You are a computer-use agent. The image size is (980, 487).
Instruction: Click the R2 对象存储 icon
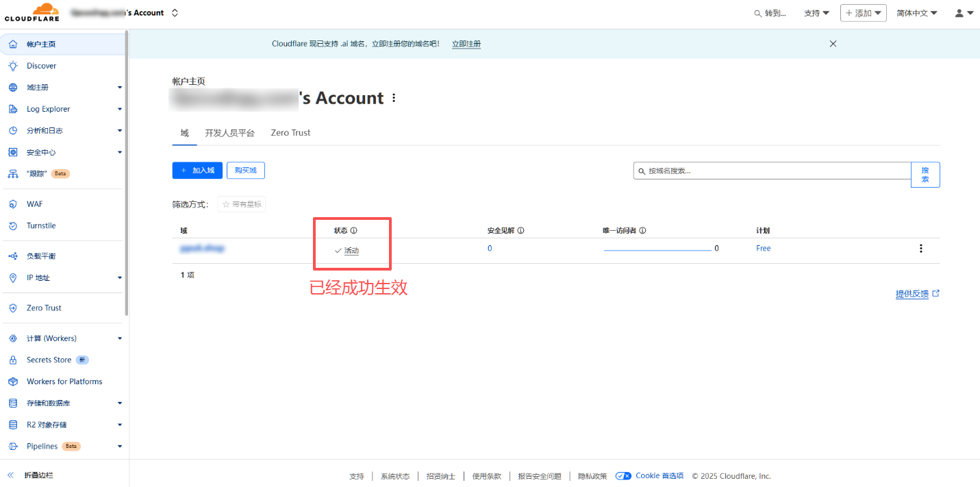[12, 425]
